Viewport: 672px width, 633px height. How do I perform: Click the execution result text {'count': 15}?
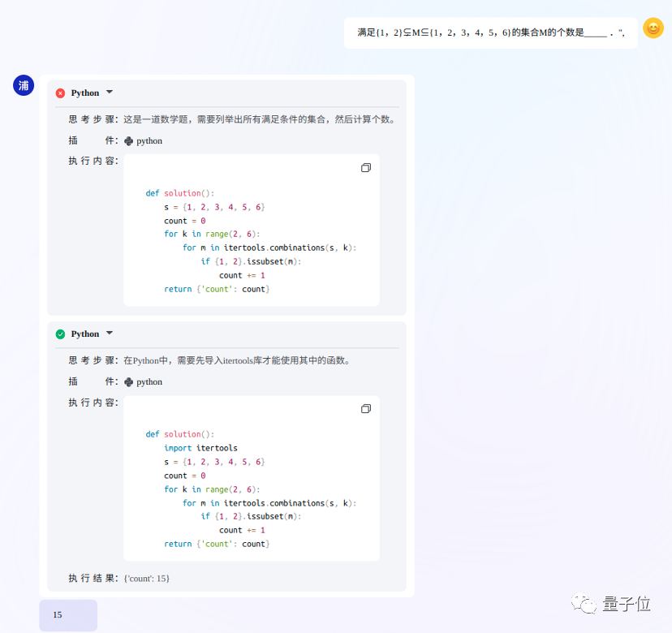[147, 579]
